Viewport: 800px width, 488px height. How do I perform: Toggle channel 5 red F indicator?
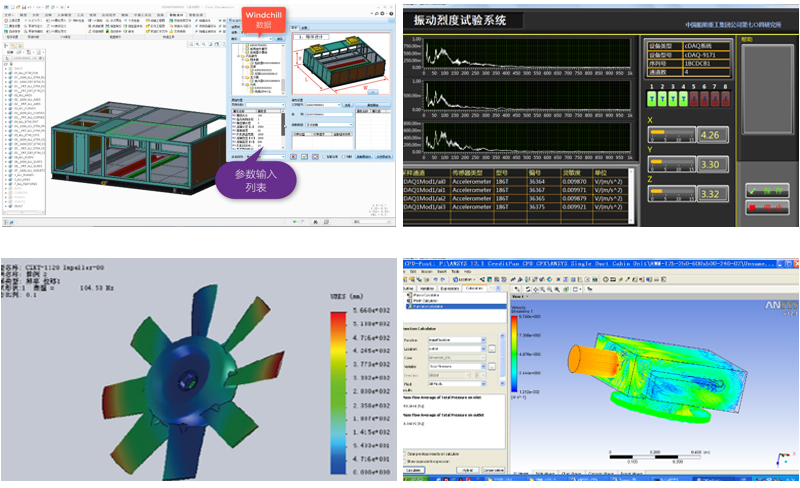[694, 98]
